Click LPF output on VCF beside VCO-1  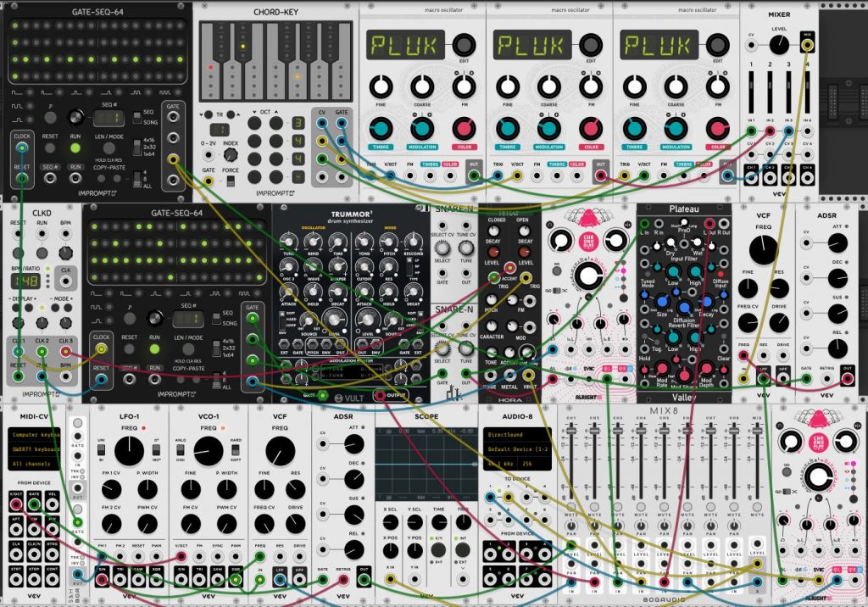280,579
